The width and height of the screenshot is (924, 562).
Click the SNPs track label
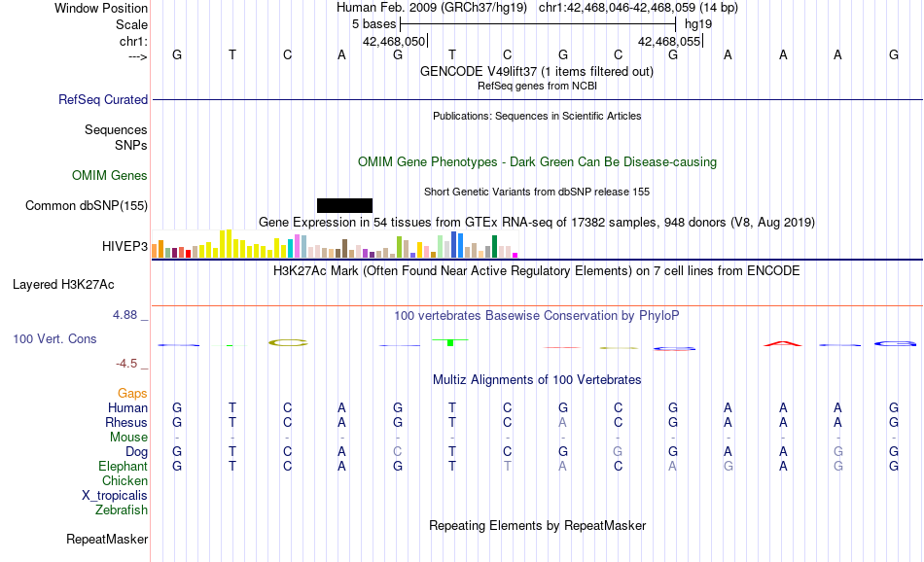tap(131, 145)
